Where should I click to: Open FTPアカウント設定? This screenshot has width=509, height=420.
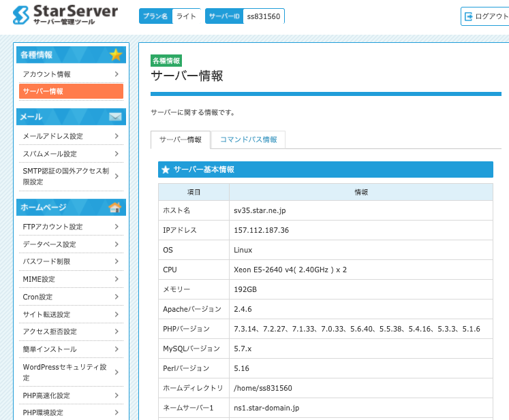tap(71, 227)
